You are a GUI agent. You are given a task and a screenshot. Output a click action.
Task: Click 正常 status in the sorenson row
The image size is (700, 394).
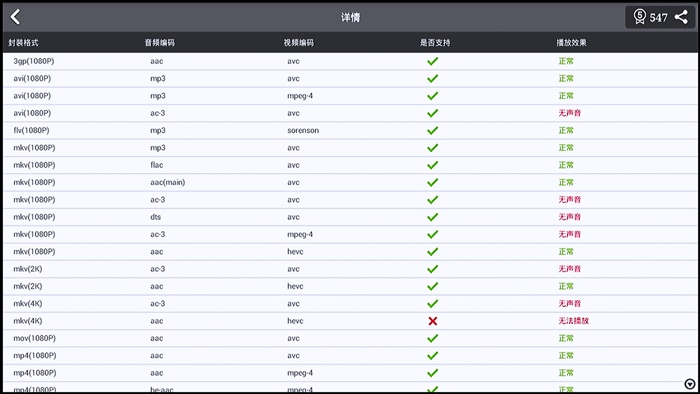566,130
